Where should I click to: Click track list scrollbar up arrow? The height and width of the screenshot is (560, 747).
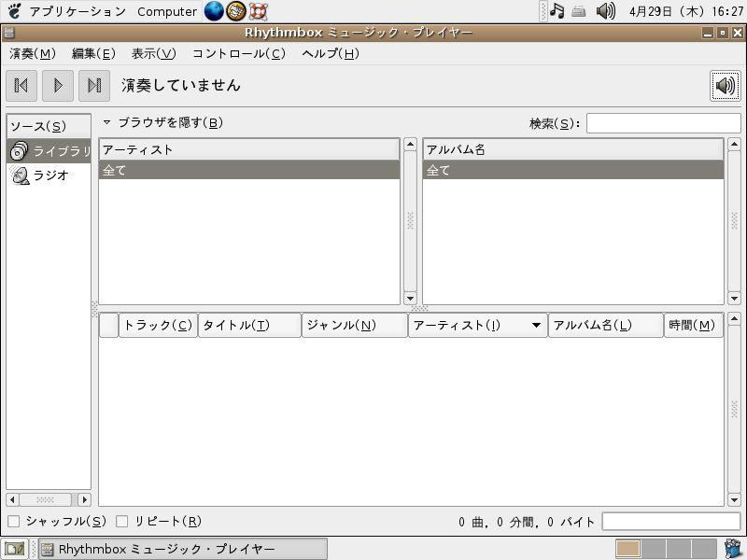click(734, 318)
